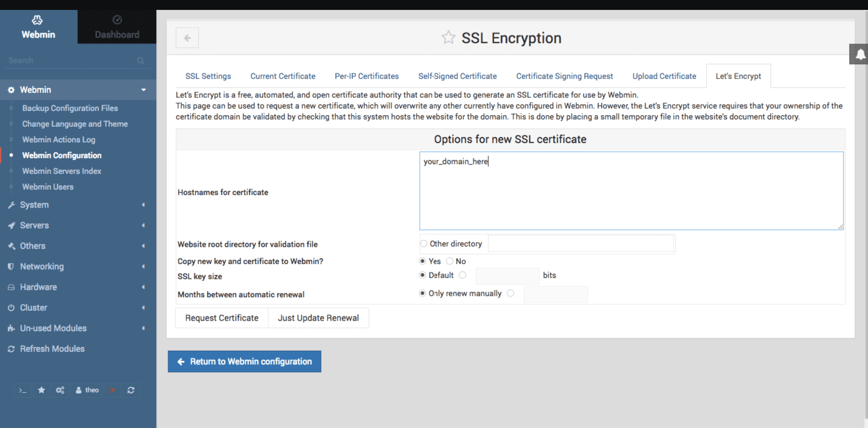
Task: Select Only renew manually option
Action: coord(423,293)
